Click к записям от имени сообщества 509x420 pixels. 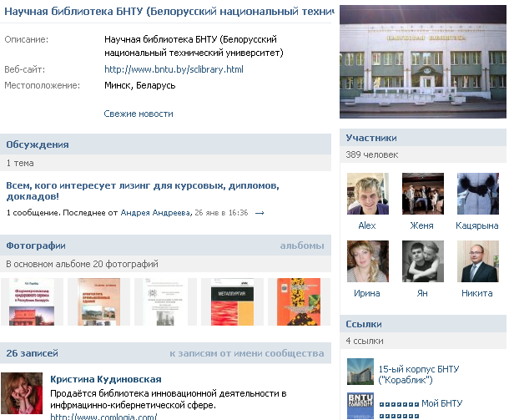coord(247,353)
